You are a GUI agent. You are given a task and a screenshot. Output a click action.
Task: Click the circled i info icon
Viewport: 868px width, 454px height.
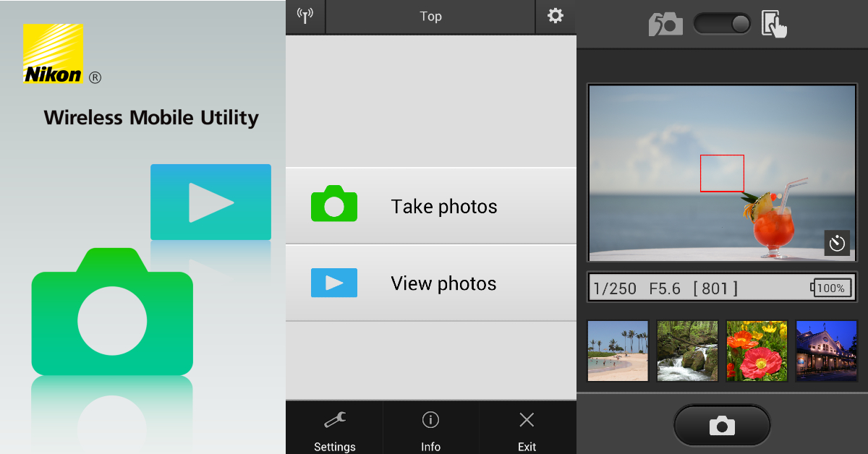(x=430, y=419)
